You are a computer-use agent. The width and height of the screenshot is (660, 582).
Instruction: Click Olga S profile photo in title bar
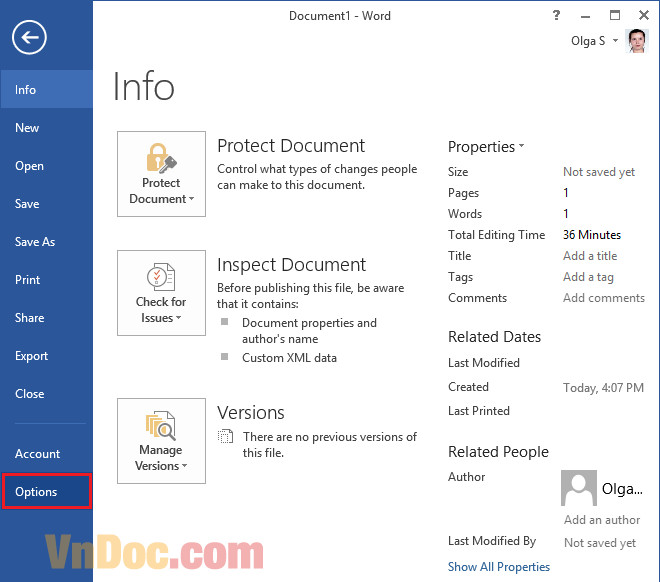tap(636, 41)
